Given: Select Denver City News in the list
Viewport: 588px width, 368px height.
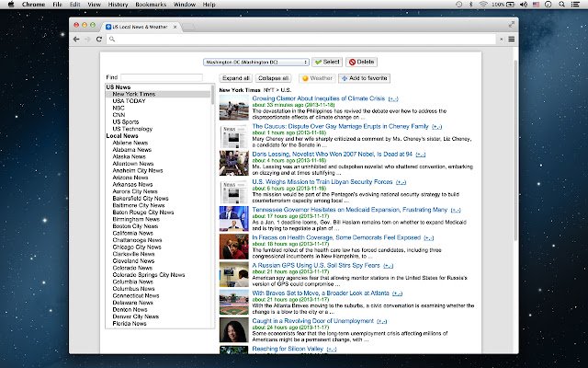Looking at the screenshot, I should coord(136,316).
